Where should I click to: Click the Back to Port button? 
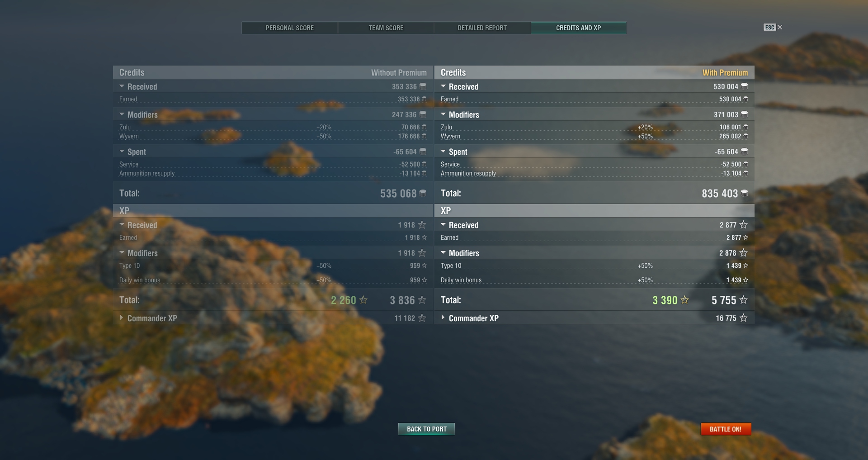point(426,429)
